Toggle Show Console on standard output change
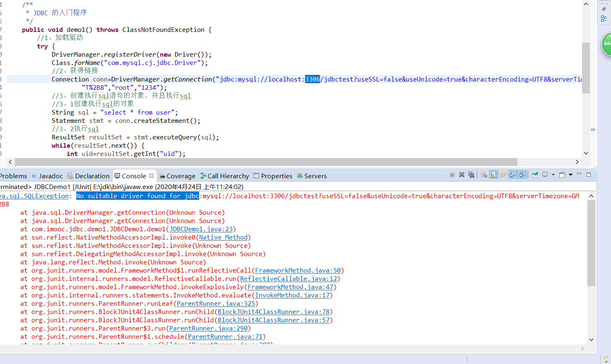Image resolution: width=611 pixels, height=364 pixels. [x=513, y=175]
